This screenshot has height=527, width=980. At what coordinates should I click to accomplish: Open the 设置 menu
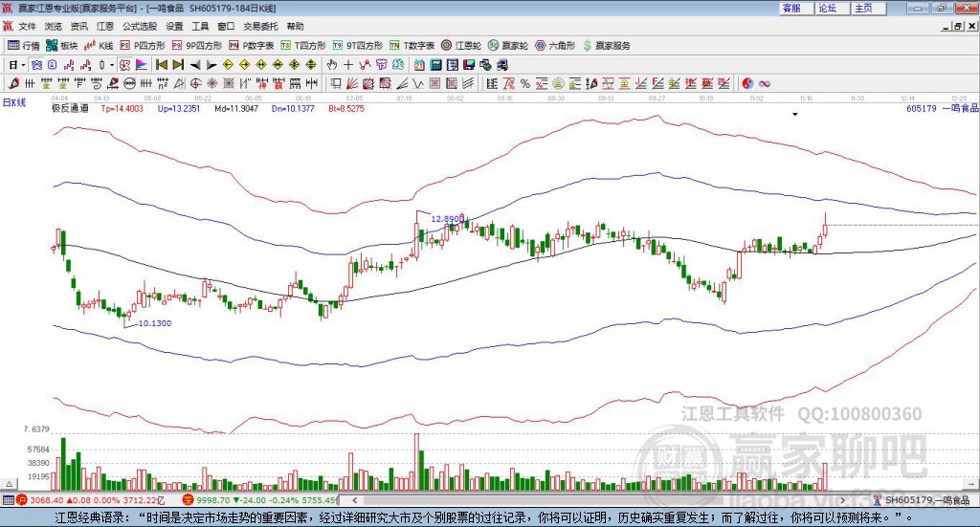[x=174, y=26]
